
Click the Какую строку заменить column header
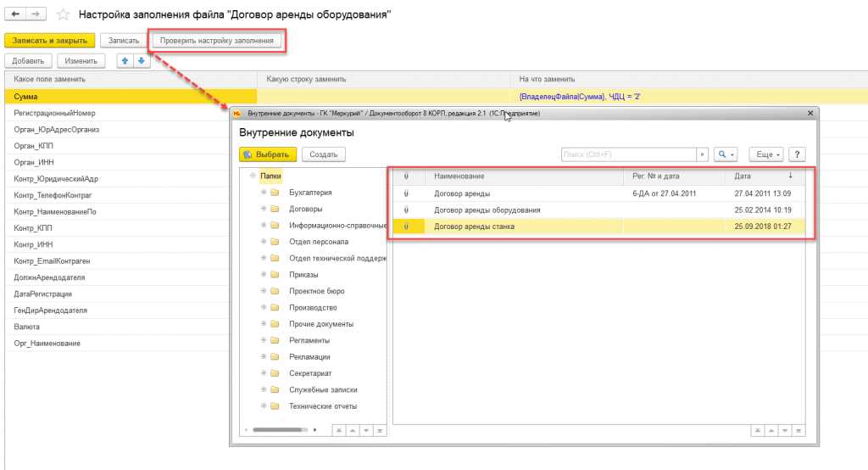coord(384,79)
